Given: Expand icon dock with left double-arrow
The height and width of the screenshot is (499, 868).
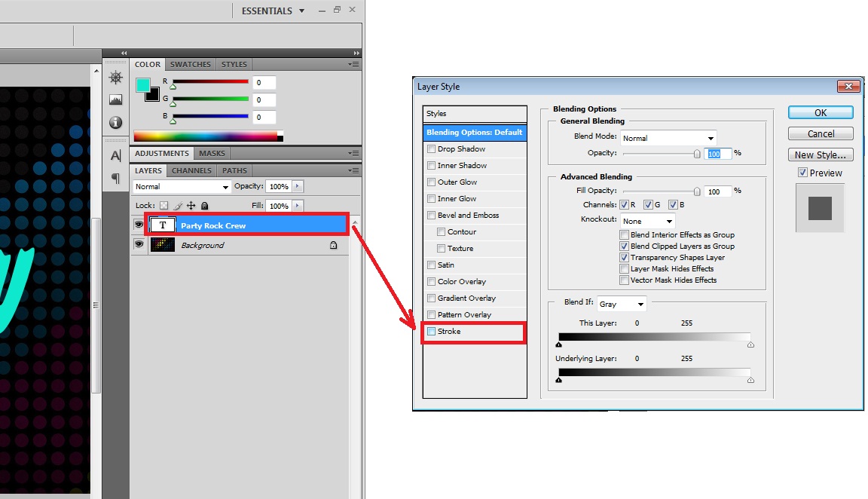Looking at the screenshot, I should pos(124,54).
